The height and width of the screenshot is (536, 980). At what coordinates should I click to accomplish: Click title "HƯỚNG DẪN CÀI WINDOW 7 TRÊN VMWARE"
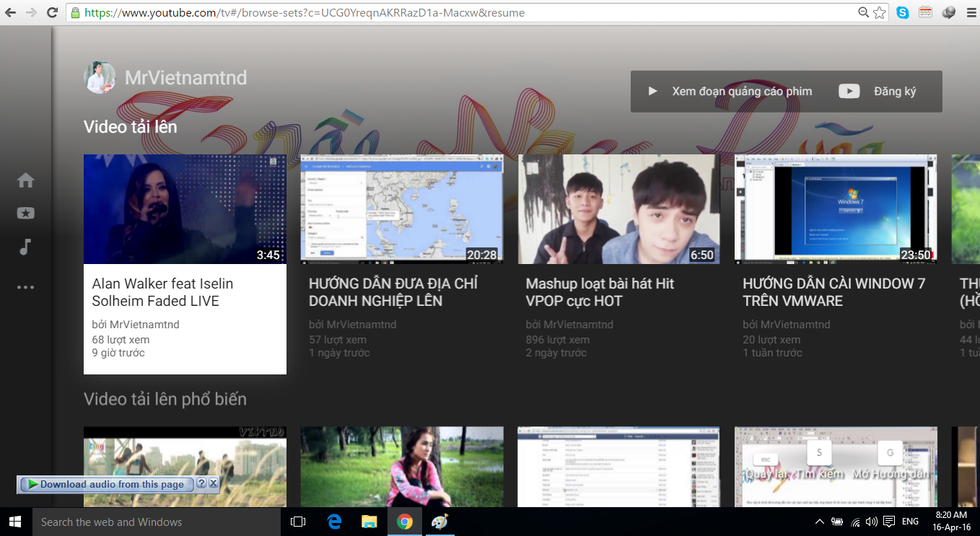834,292
